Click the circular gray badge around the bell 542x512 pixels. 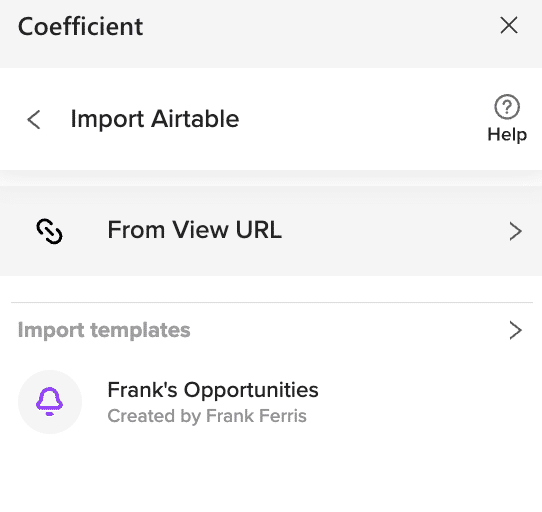(50, 402)
